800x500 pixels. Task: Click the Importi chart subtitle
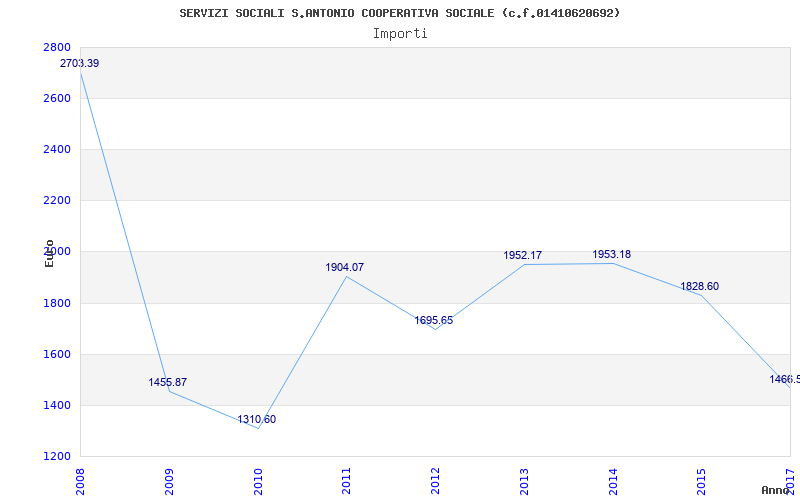[400, 33]
